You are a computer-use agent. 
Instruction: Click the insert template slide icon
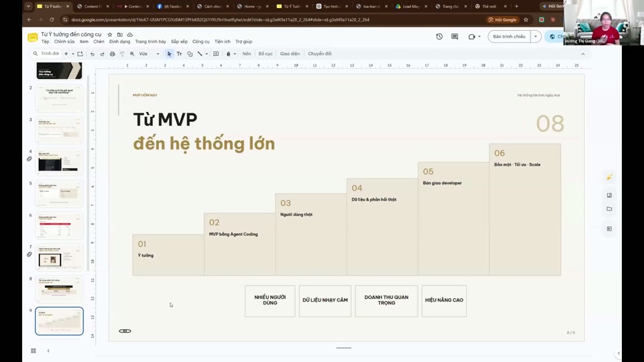pos(80,54)
